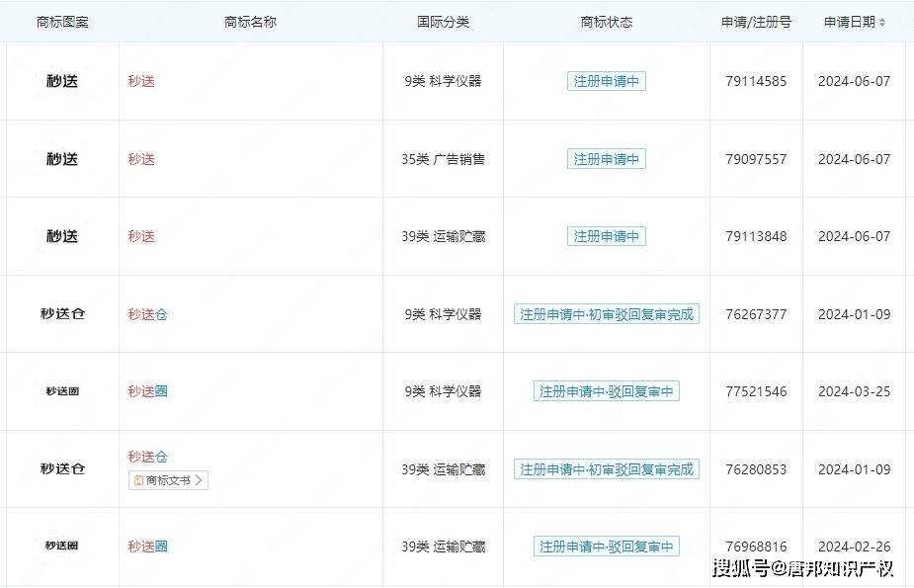
Task: Click trademark name 秒送 in row 79114585
Action: pos(141,81)
